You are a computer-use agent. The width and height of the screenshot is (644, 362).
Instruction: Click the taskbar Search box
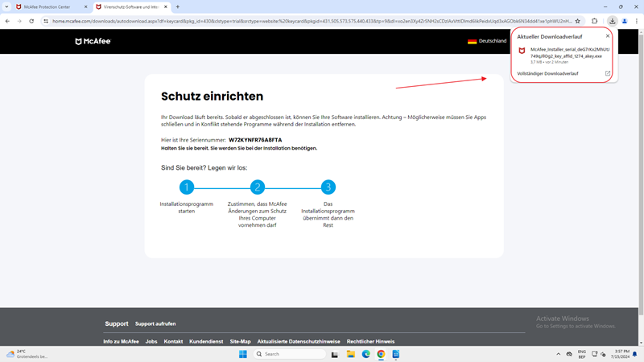tap(290, 354)
